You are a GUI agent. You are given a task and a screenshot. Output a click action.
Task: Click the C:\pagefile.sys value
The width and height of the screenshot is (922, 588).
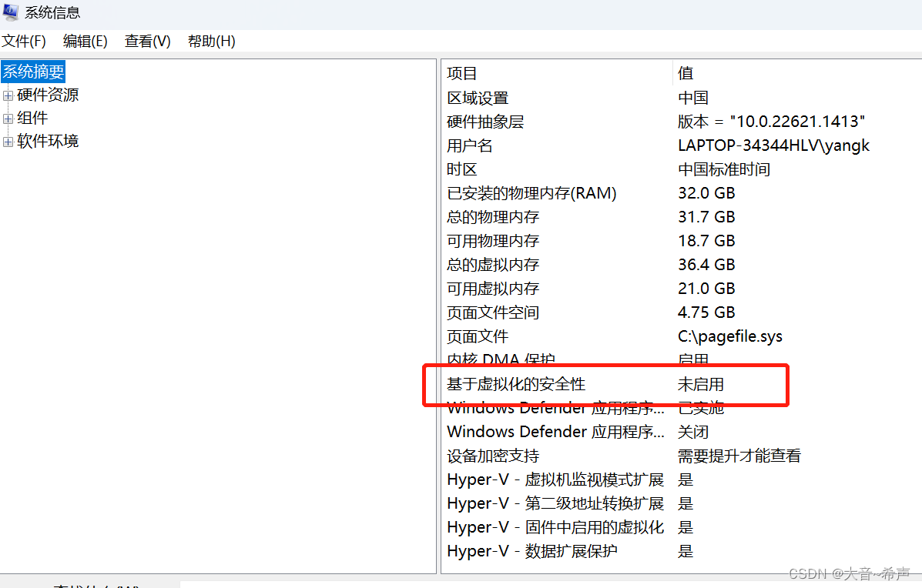[729, 336]
